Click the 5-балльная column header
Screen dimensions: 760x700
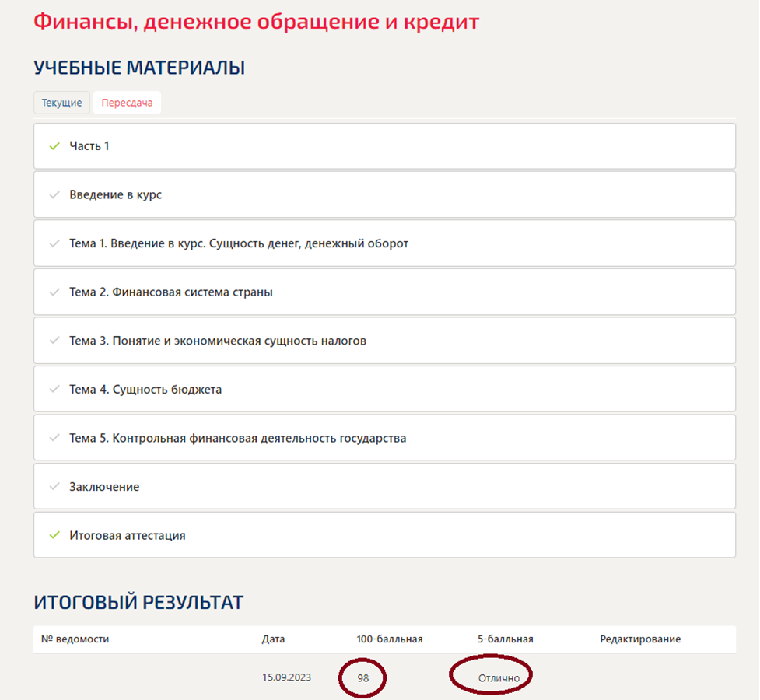(506, 639)
